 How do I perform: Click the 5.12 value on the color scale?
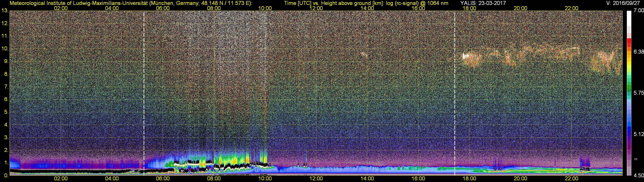[x=638, y=134]
